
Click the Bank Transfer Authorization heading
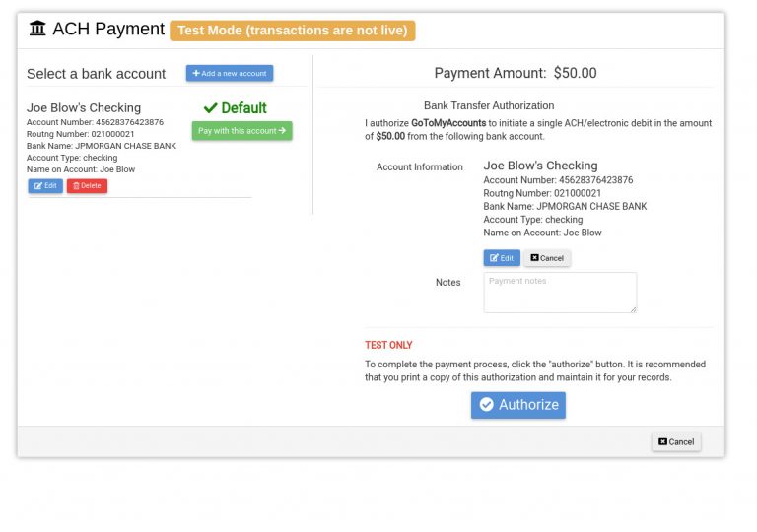point(489,105)
